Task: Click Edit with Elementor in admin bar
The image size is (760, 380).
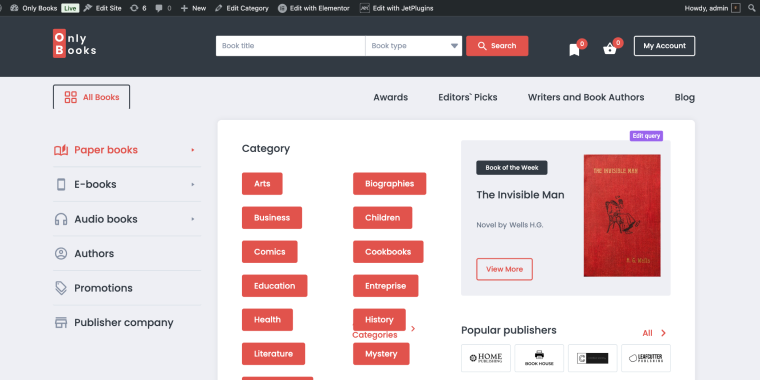Action: [314, 8]
